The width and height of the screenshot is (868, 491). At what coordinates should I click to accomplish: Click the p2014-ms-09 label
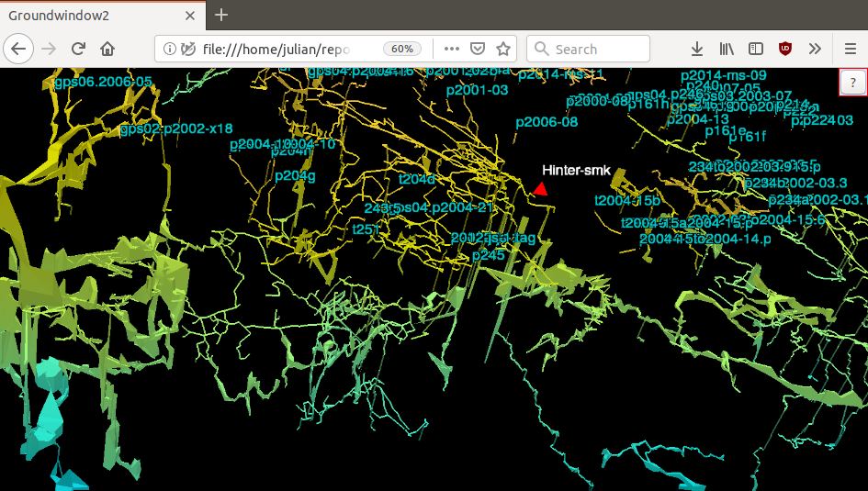724,76
